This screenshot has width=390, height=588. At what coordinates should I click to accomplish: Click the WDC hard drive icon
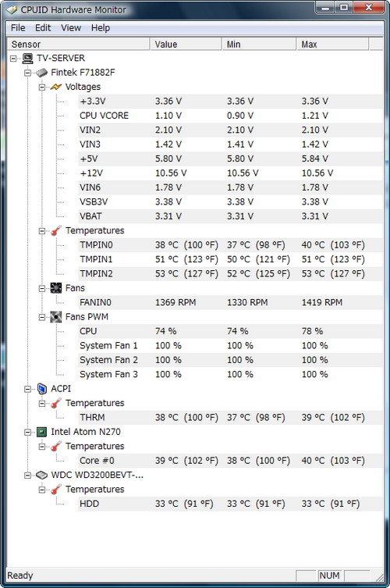coord(41,475)
